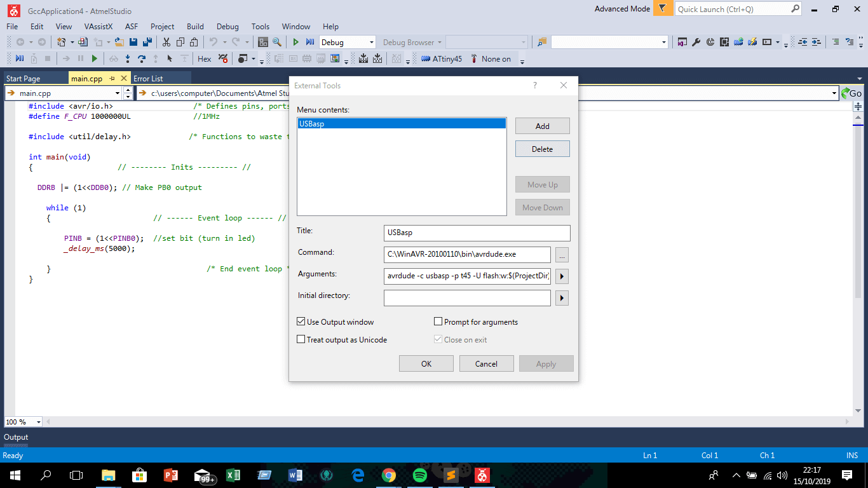
Task: Click the Title input field
Action: click(x=477, y=233)
